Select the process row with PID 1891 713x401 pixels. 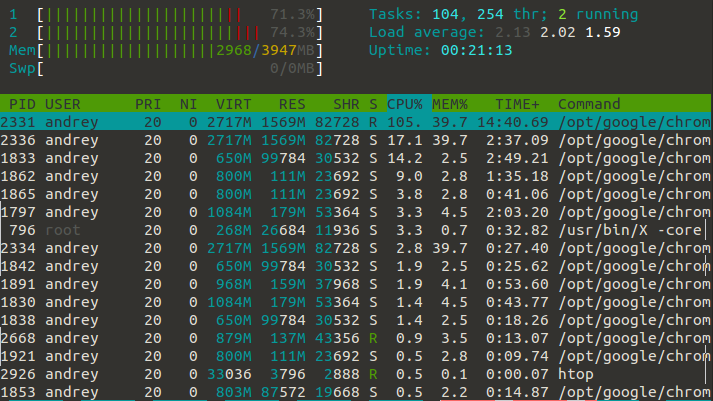356,284
